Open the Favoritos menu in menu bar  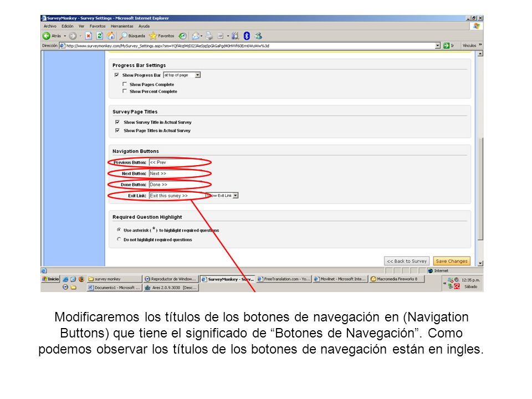click(x=98, y=26)
